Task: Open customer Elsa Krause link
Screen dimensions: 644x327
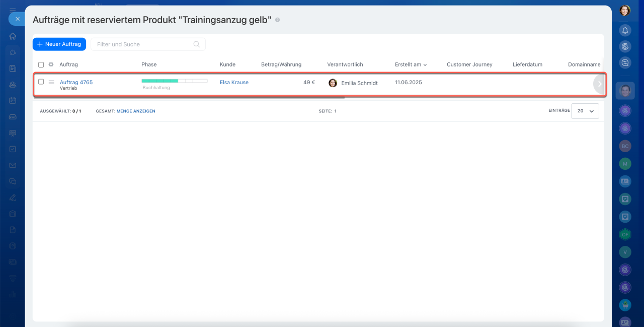Action: click(234, 82)
